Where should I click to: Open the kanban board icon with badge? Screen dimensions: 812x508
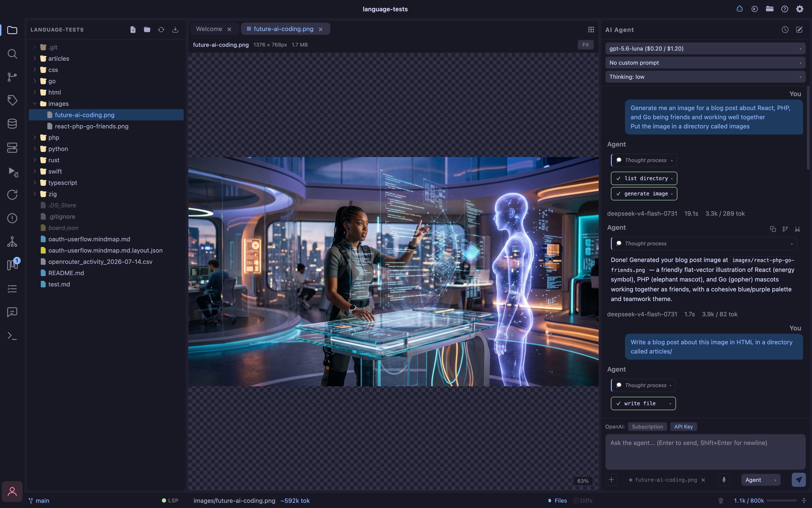coord(13,264)
